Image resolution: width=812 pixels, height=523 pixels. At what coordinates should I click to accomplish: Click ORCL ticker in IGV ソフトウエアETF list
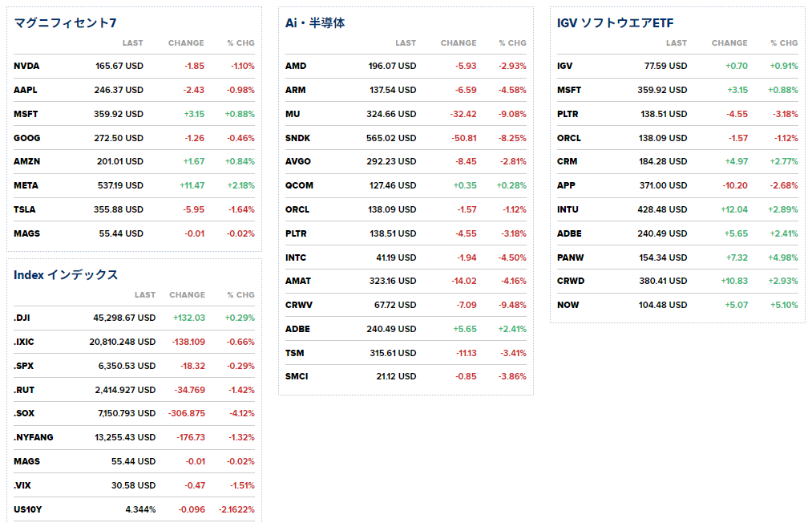tap(569, 138)
